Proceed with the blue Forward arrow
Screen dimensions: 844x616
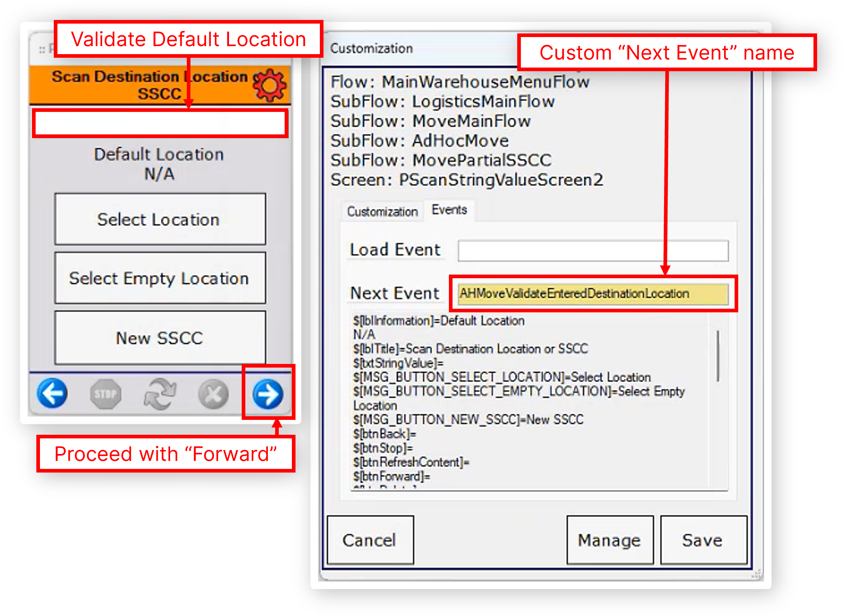[268, 394]
